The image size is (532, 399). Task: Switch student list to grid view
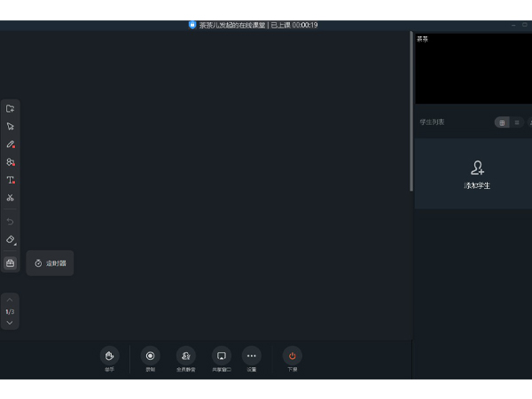point(502,122)
